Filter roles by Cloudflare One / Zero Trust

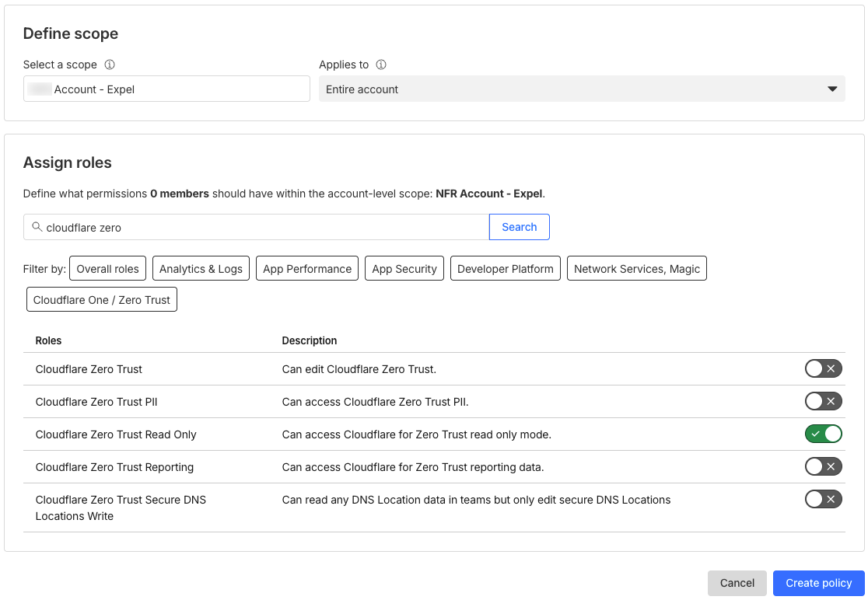point(102,300)
